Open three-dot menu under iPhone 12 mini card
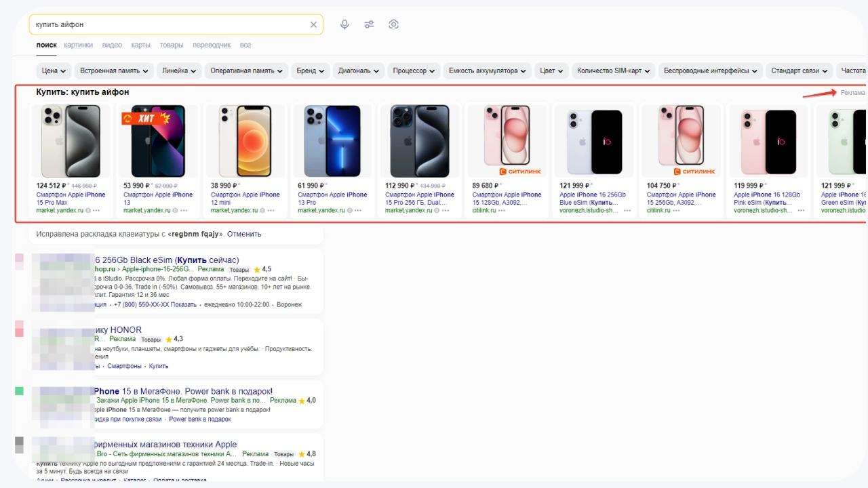Image resolution: width=868 pixels, height=488 pixels. pos(271,211)
